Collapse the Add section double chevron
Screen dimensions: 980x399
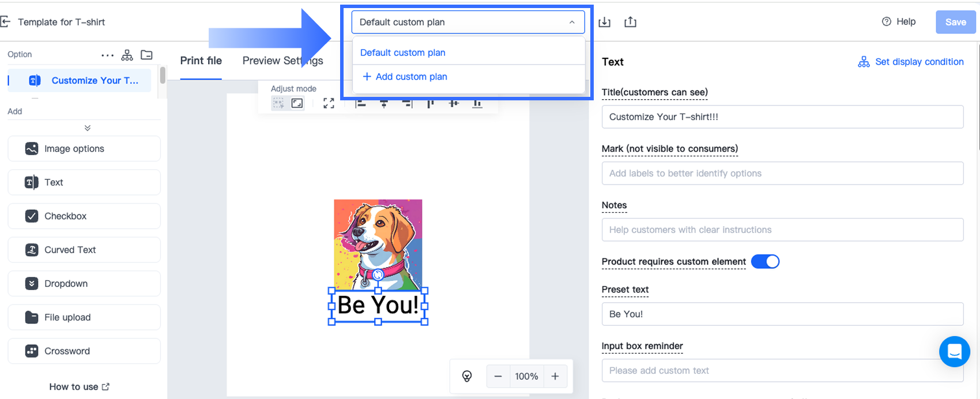[88, 128]
